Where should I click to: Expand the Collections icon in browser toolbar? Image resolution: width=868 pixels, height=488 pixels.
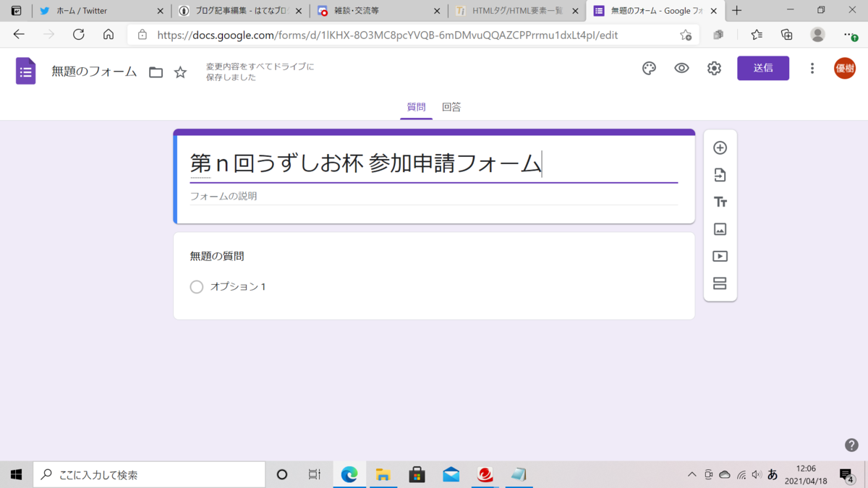pyautogui.click(x=786, y=34)
